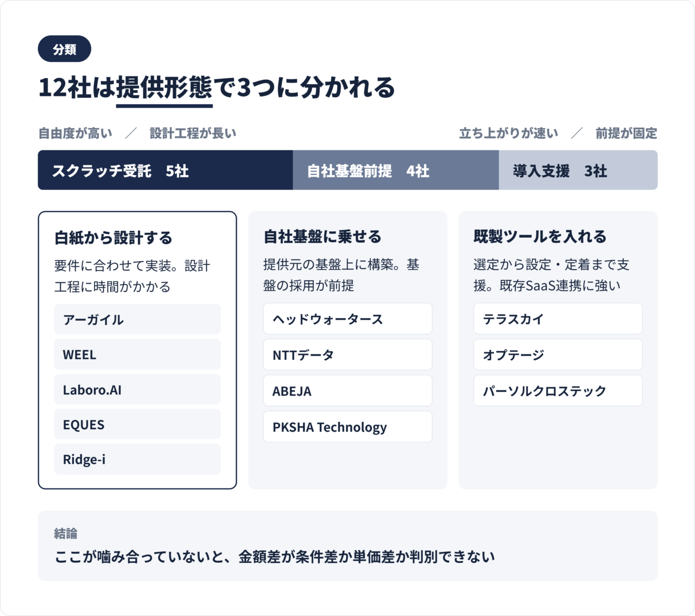Click the 分類 pill badge
The width and height of the screenshot is (695, 616).
[64, 49]
